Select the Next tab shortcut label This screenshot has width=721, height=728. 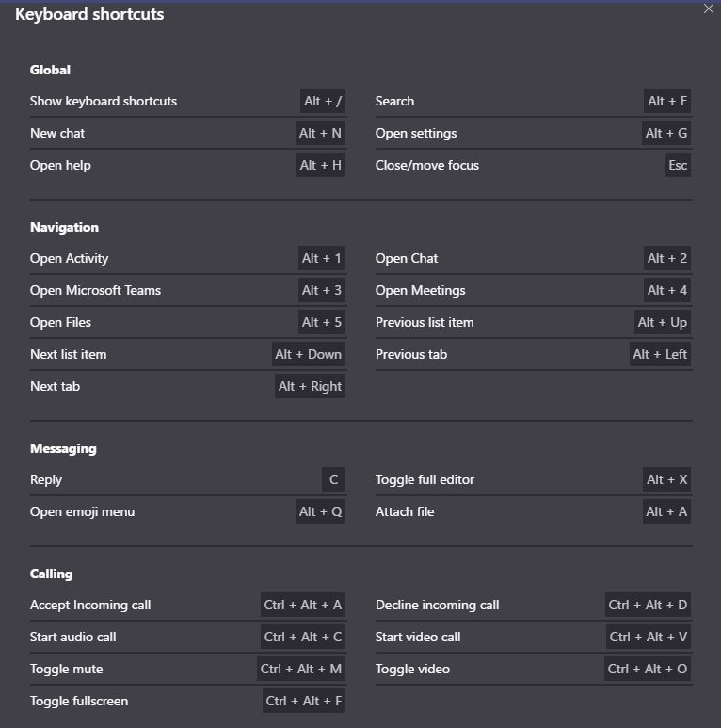[55, 387]
